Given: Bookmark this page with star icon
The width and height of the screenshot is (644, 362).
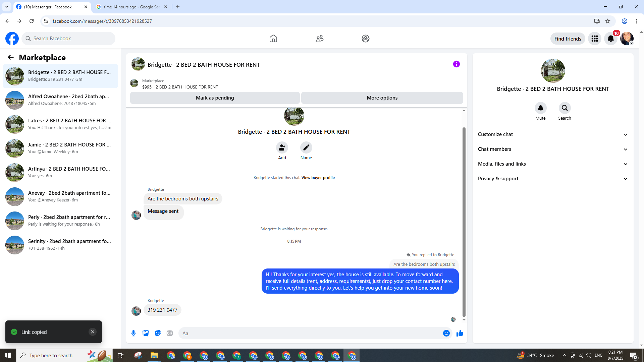Looking at the screenshot, I should (608, 21).
